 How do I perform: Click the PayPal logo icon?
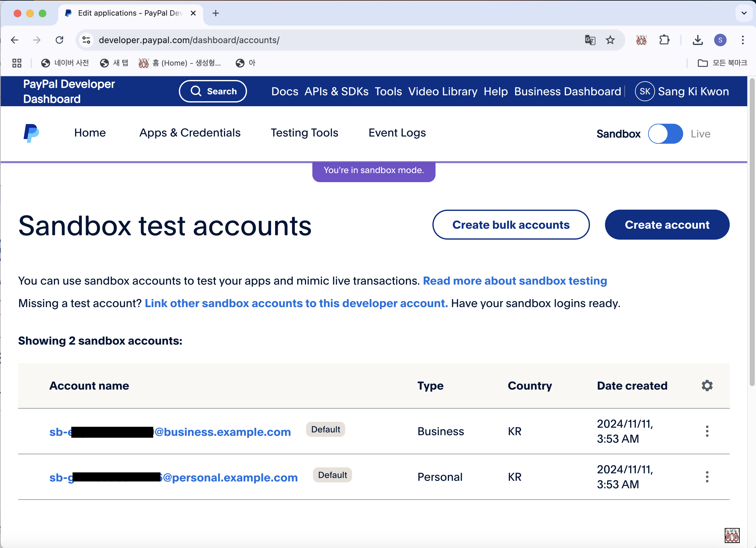(31, 133)
